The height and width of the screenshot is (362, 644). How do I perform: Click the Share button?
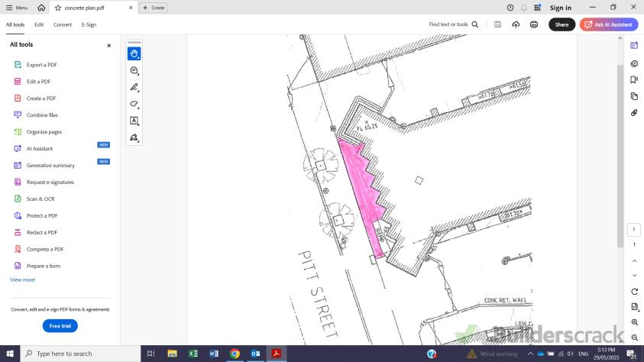(561, 24)
